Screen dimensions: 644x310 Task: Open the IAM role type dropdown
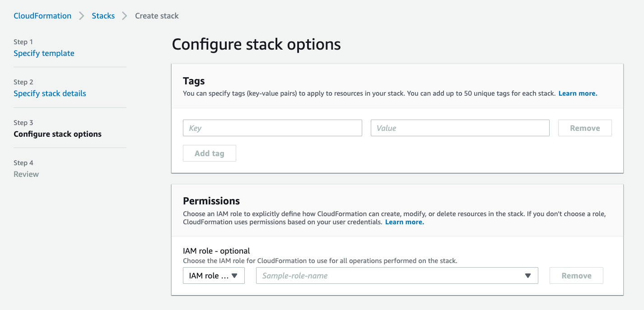point(214,276)
